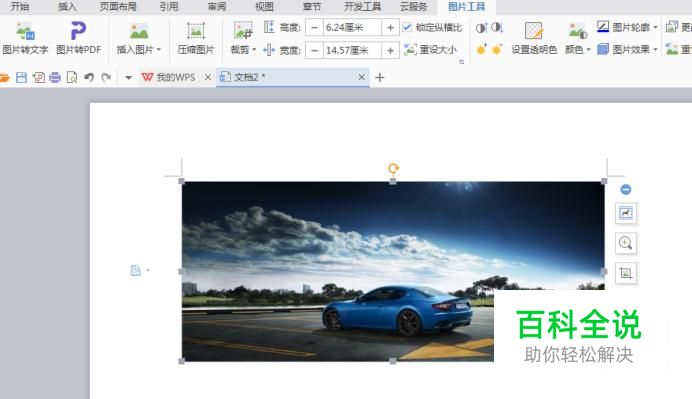This screenshot has width=692, height=399.
Task: Increase picture brightness sun icon
Action: pos(481,49)
